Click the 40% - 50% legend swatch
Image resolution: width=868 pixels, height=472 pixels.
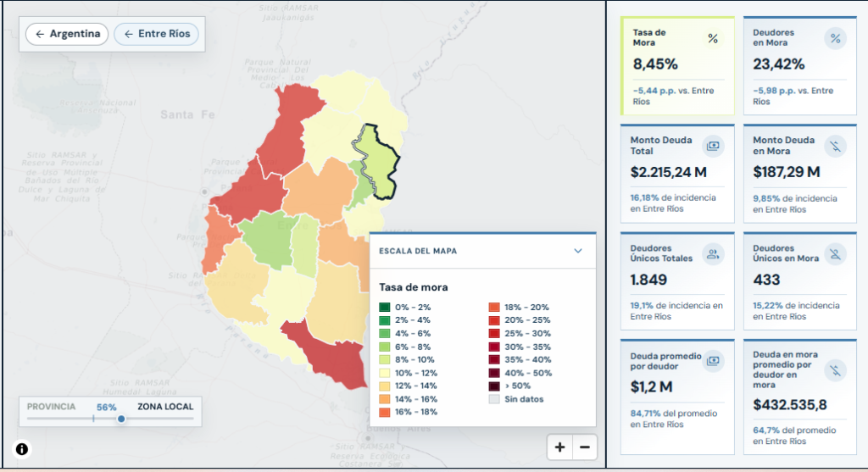[x=494, y=373]
